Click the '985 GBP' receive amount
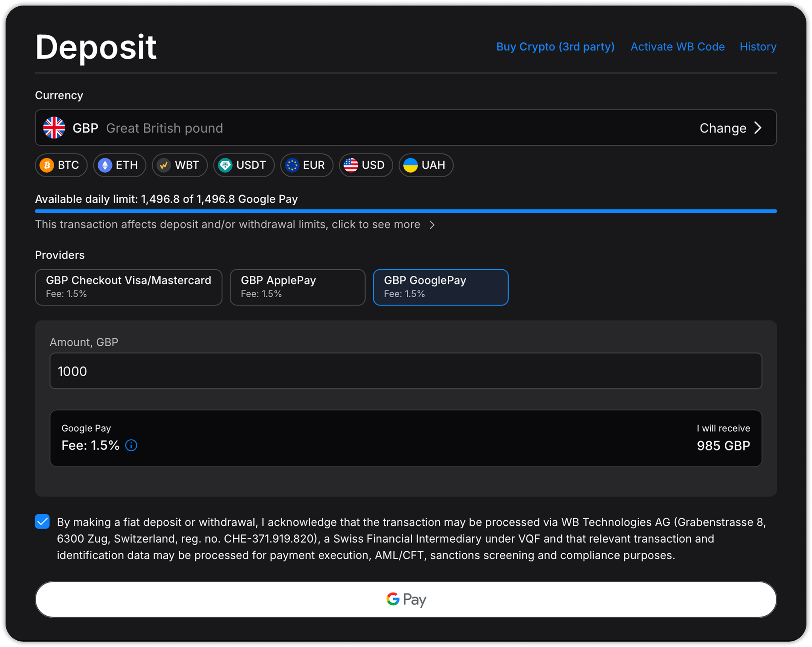 click(x=723, y=445)
